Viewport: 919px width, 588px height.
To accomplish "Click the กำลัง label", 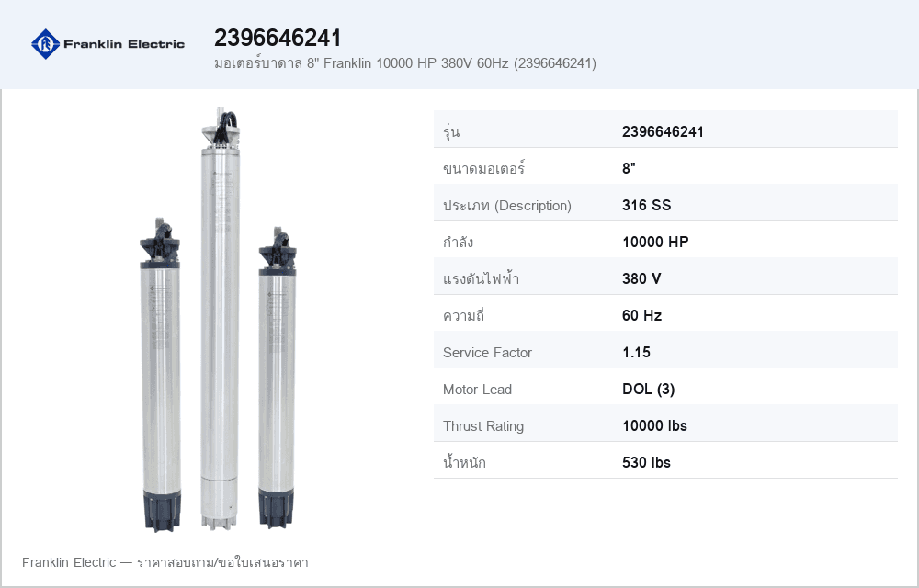I will pos(458,243).
